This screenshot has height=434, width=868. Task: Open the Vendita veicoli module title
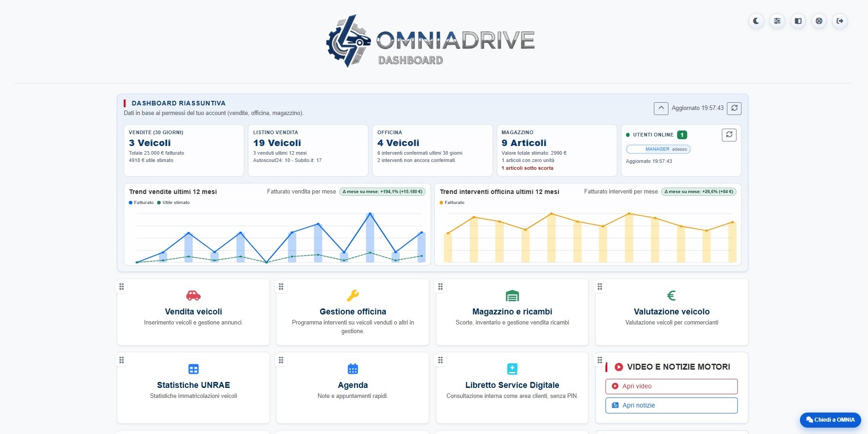point(194,312)
